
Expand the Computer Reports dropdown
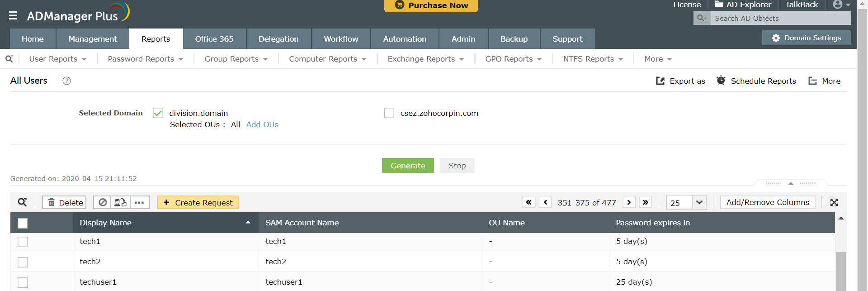pyautogui.click(x=328, y=59)
